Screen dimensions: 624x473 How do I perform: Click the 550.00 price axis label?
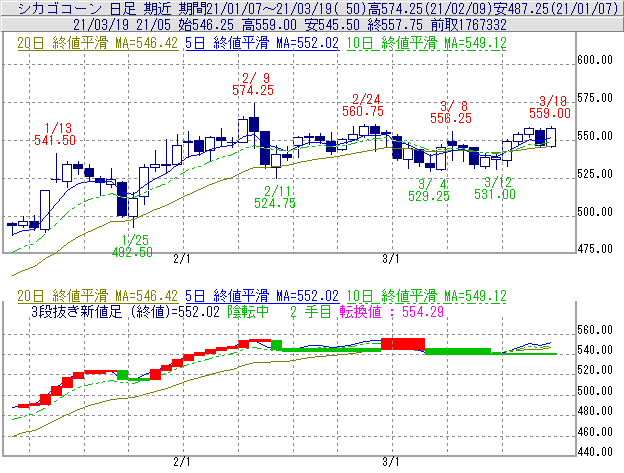pyautogui.click(x=595, y=136)
